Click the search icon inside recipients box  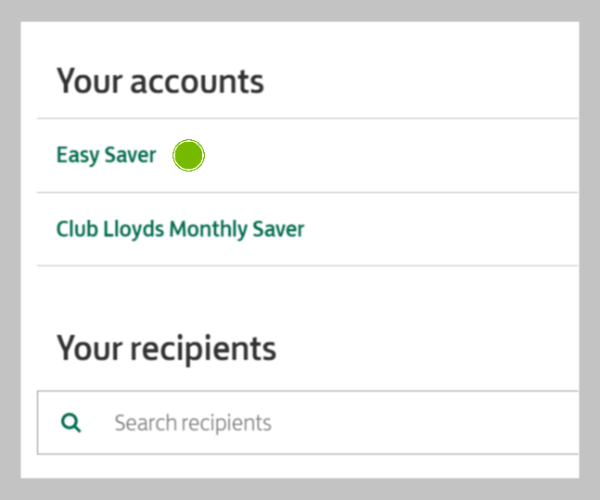[x=71, y=423]
